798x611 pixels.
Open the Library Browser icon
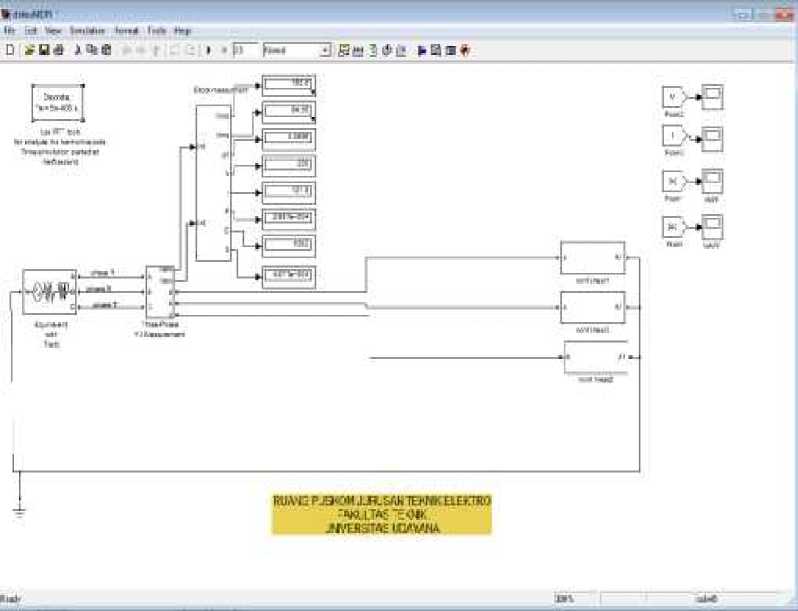point(421,50)
